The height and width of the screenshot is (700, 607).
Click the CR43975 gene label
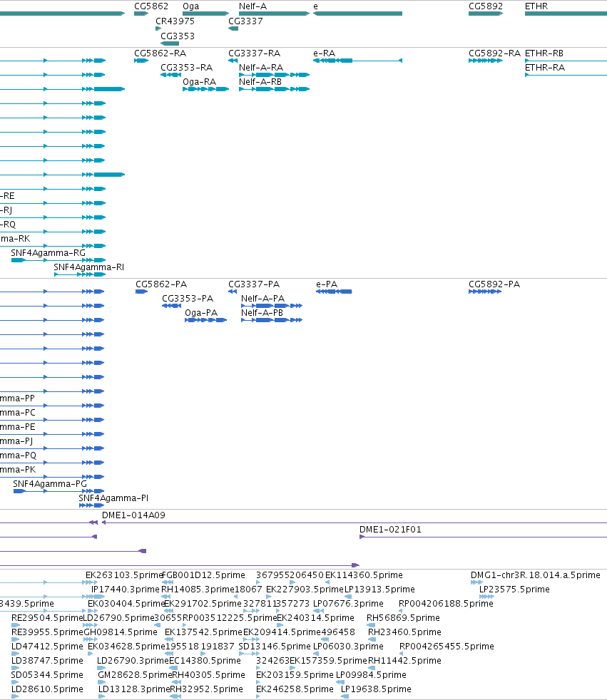(175, 21)
